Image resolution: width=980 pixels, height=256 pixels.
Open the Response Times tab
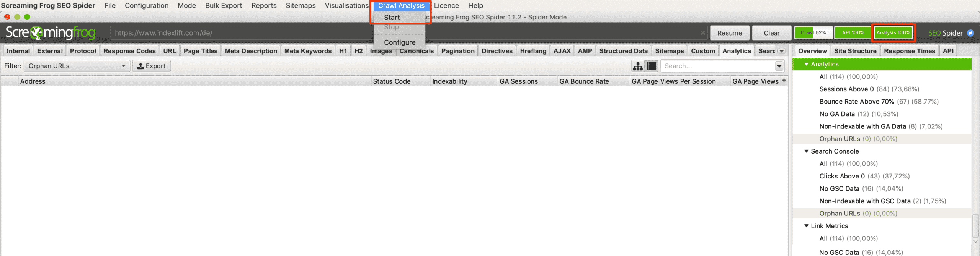[910, 51]
